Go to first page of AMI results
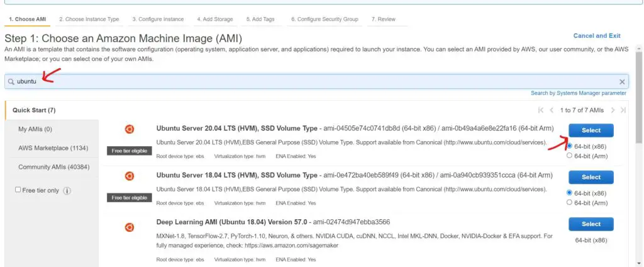The image size is (644, 267). pos(541,110)
